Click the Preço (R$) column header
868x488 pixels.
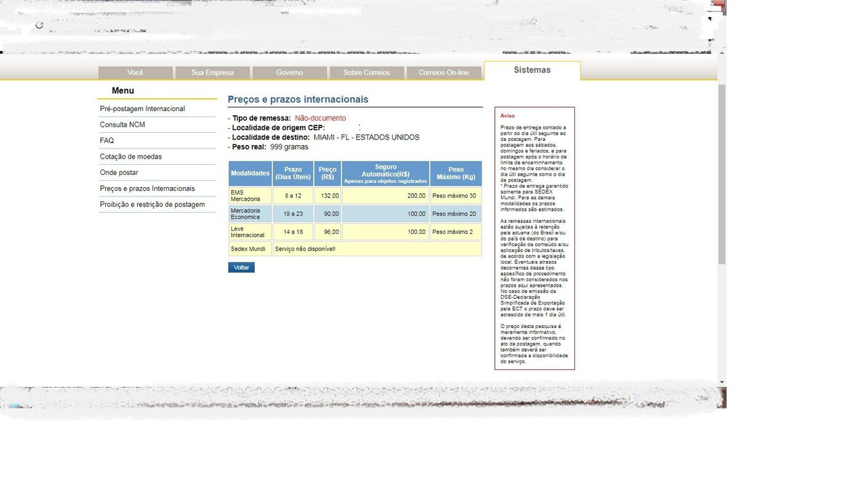click(x=328, y=174)
